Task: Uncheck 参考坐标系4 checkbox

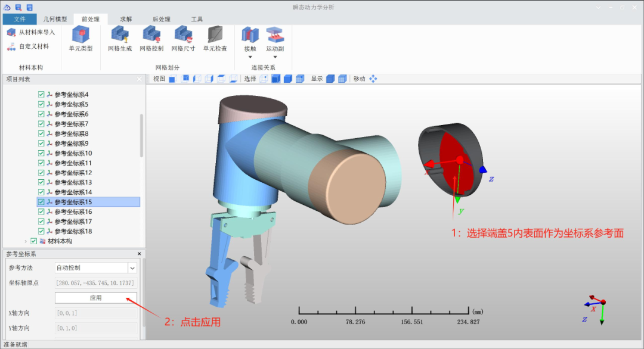Action: (41, 94)
